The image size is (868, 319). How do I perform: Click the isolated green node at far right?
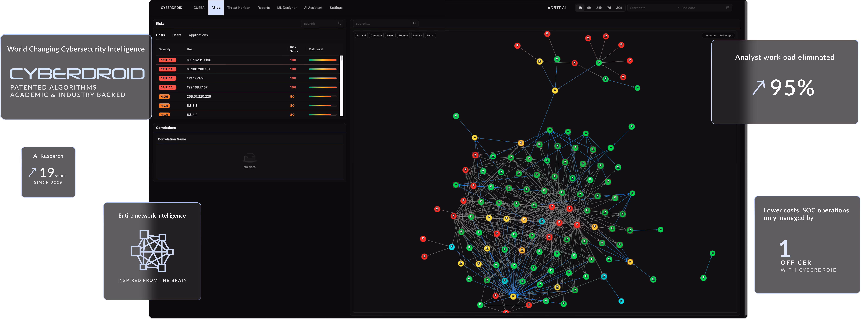point(712,253)
